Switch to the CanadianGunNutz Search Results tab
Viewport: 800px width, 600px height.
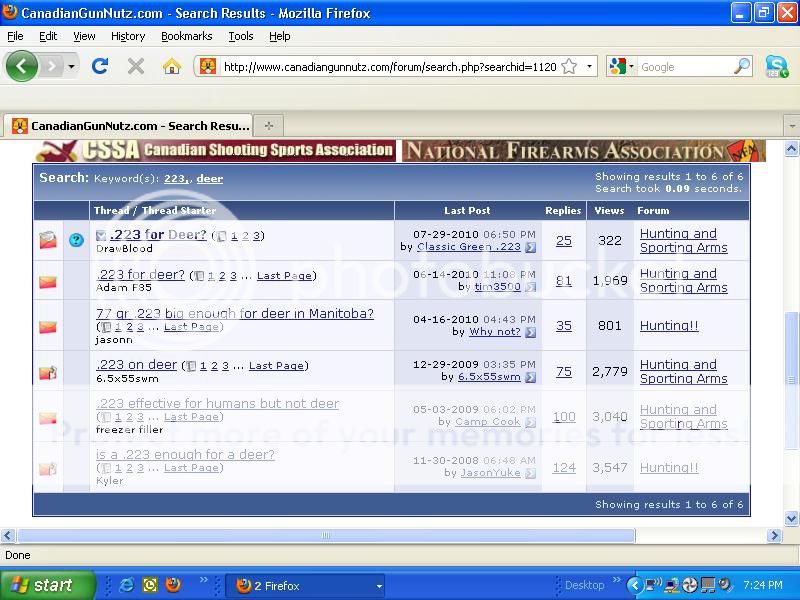130,126
